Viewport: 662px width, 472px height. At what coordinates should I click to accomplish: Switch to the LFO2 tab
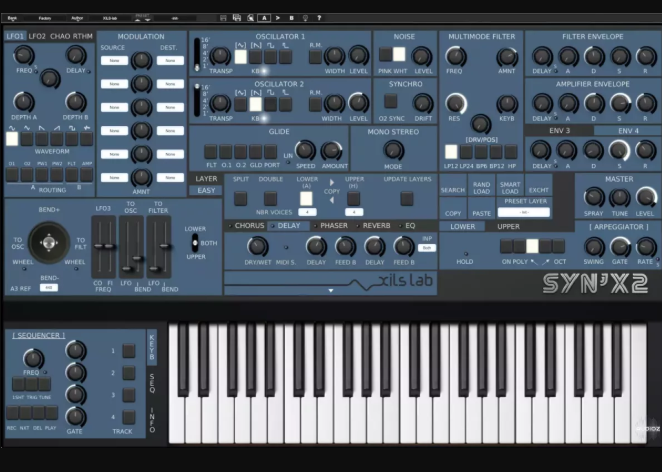[x=37, y=36]
